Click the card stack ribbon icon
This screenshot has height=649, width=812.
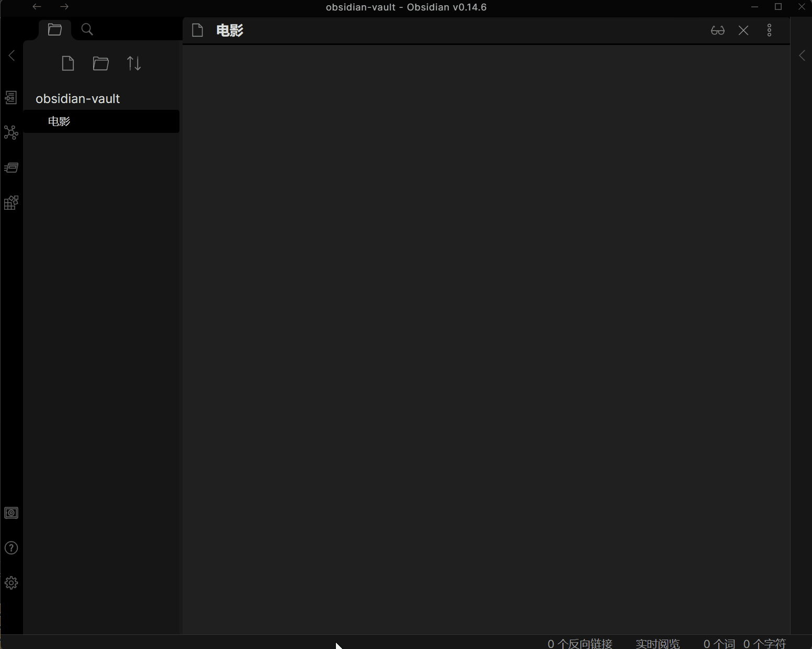11,168
